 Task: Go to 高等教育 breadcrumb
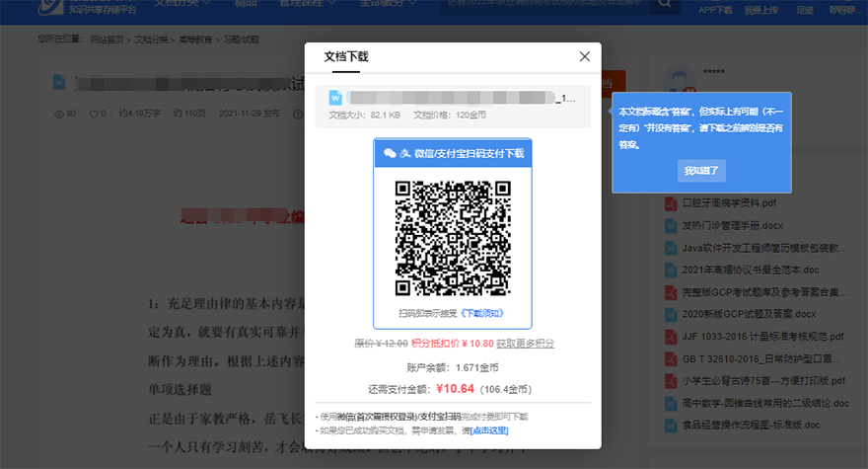(195, 39)
